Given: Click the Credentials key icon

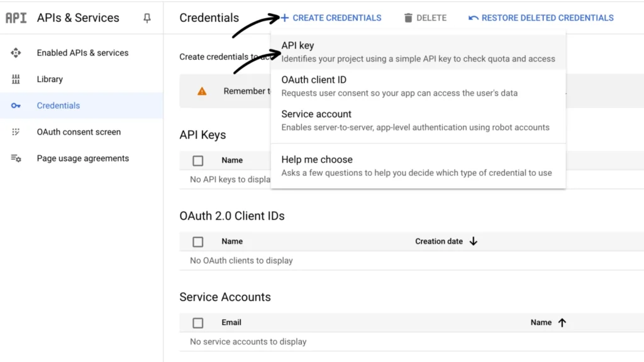Looking at the screenshot, I should pos(16,106).
